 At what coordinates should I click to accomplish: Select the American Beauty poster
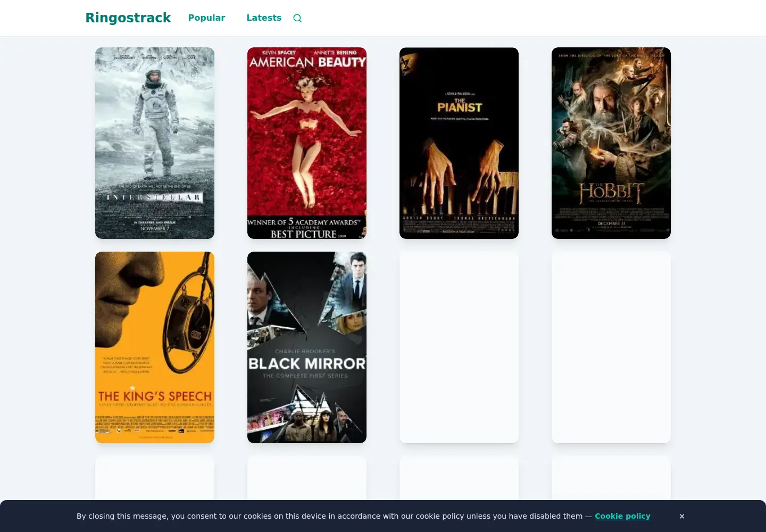coord(307,143)
